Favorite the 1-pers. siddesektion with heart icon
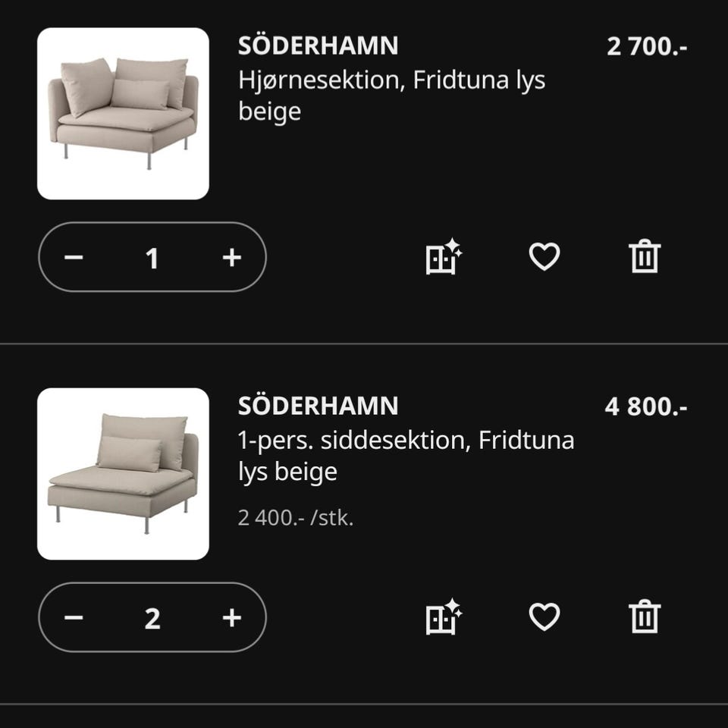 click(x=544, y=617)
